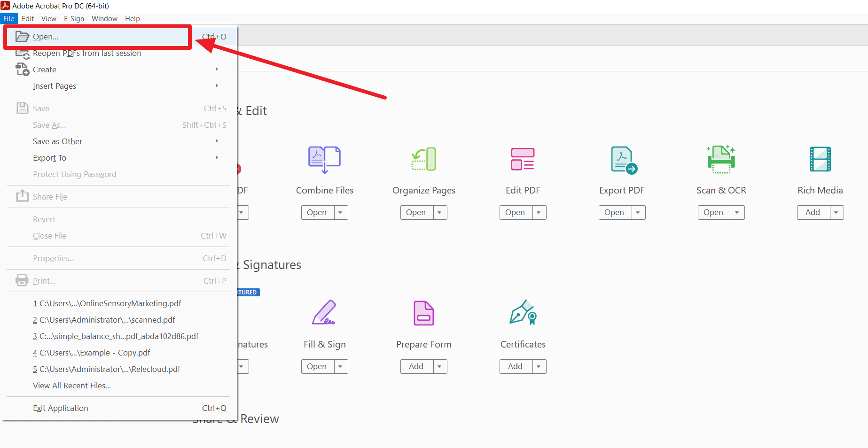This screenshot has width=868, height=448.
Task: Click View All Recent Files...
Action: pyautogui.click(x=118, y=386)
